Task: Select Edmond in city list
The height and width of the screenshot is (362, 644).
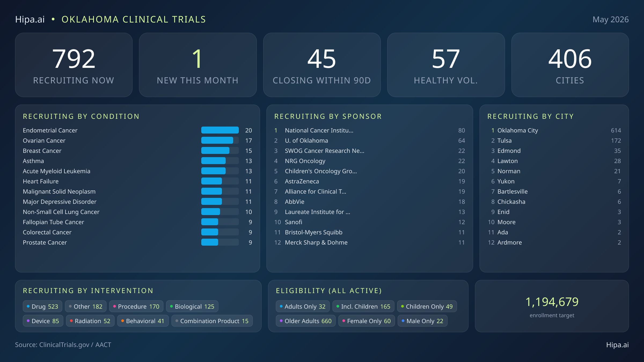Action: (x=554, y=151)
